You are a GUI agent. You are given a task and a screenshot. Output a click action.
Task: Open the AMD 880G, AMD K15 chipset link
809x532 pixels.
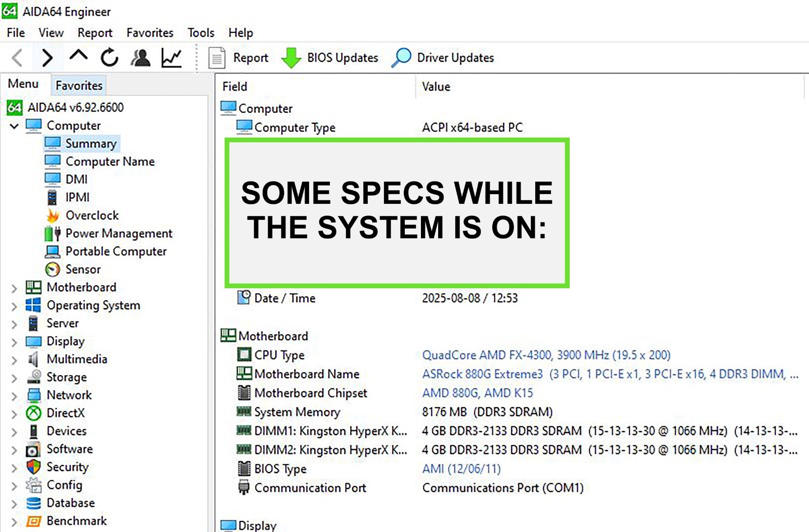(478, 393)
